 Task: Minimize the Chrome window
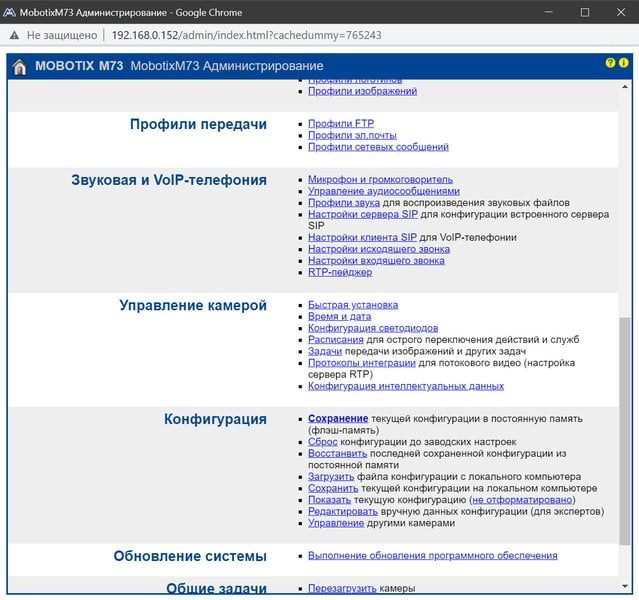tap(549, 12)
